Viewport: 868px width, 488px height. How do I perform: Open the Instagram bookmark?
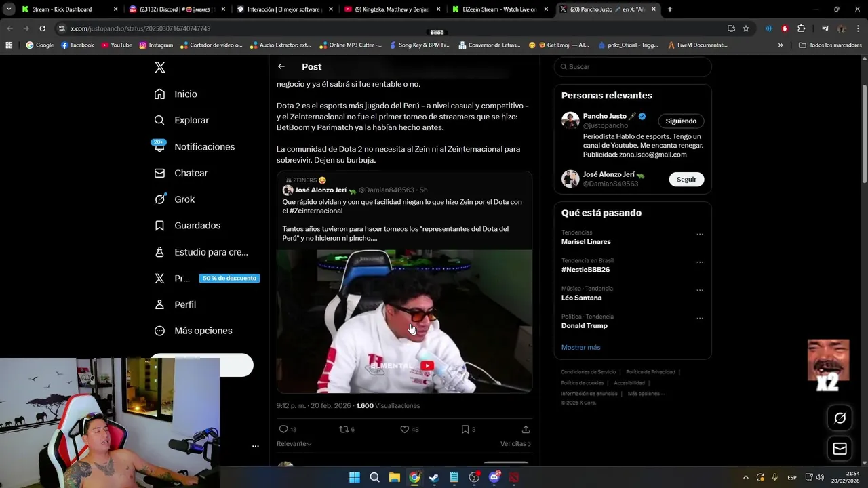point(156,45)
